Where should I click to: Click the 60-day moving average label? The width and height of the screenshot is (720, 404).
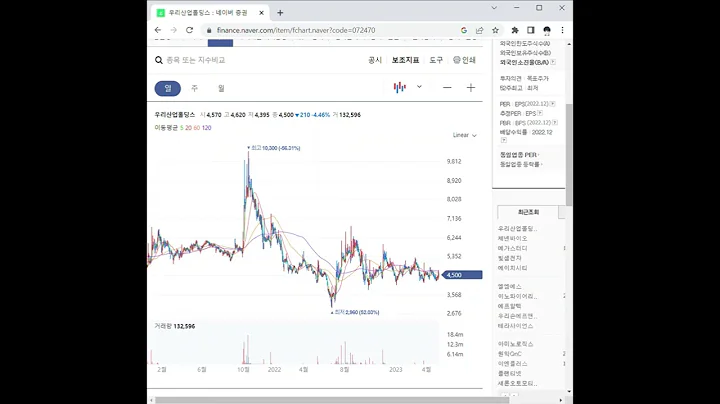[197, 128]
